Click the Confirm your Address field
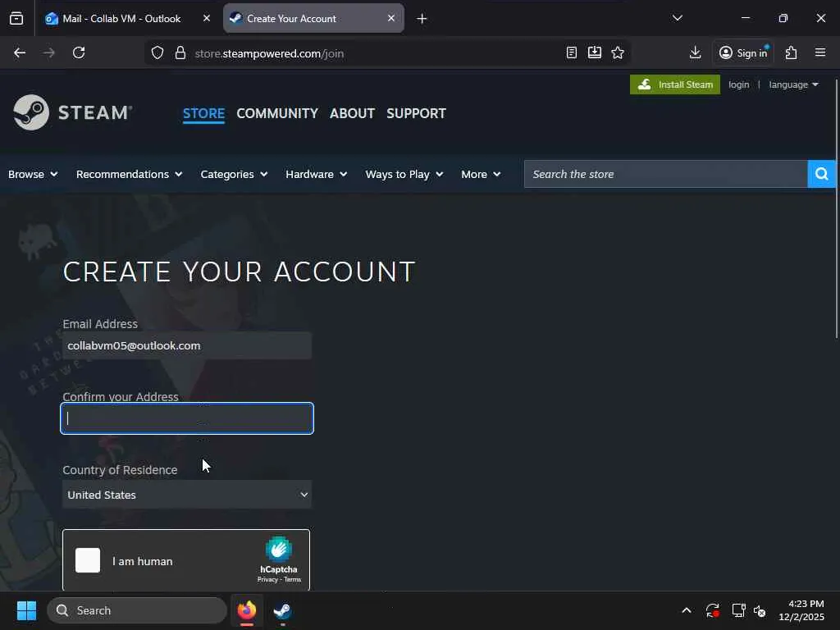This screenshot has height=630, width=840. [187, 418]
